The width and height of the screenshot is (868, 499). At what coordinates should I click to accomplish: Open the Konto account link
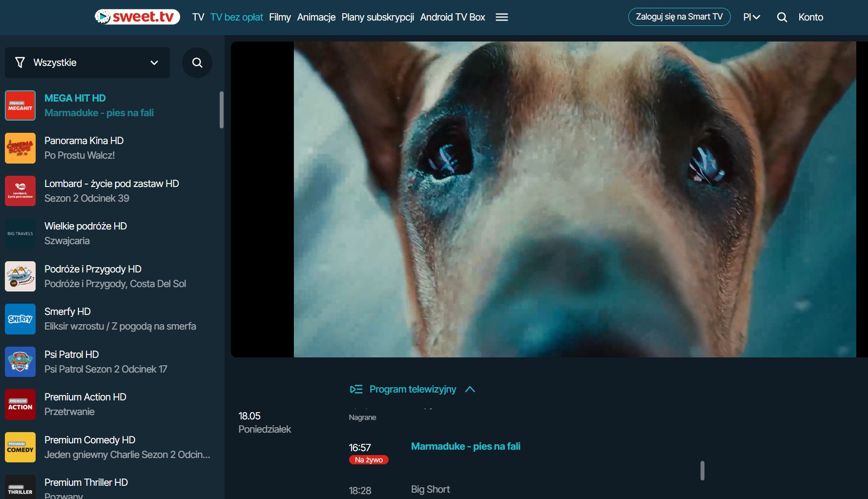coord(811,17)
